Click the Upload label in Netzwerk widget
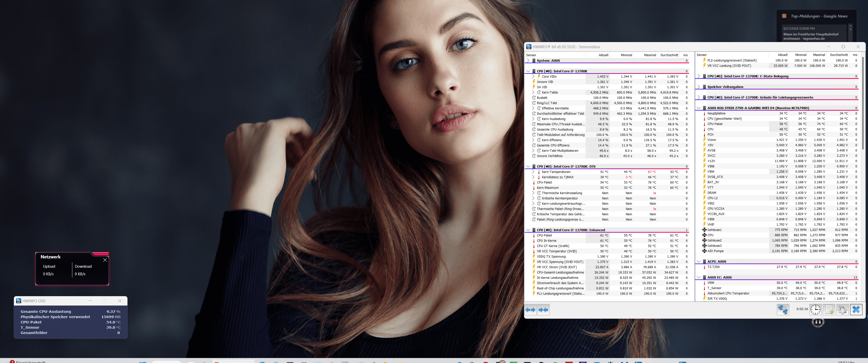This screenshot has width=868, height=363. [x=49, y=266]
